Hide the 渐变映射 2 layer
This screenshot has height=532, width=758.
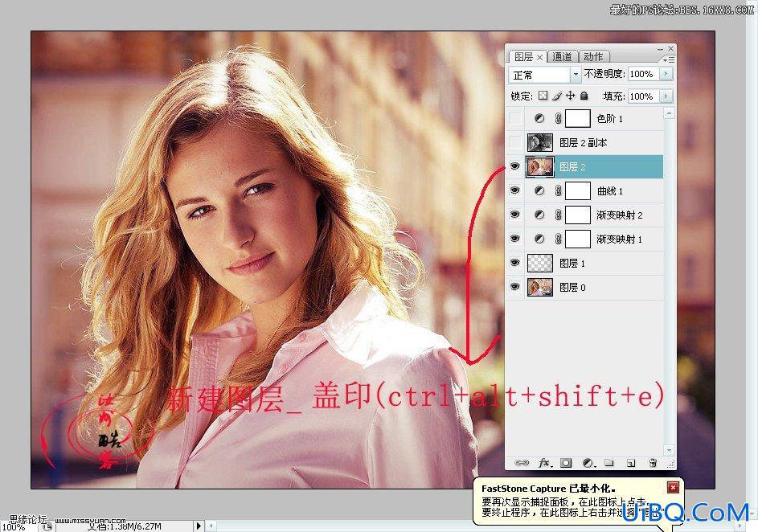[515, 214]
